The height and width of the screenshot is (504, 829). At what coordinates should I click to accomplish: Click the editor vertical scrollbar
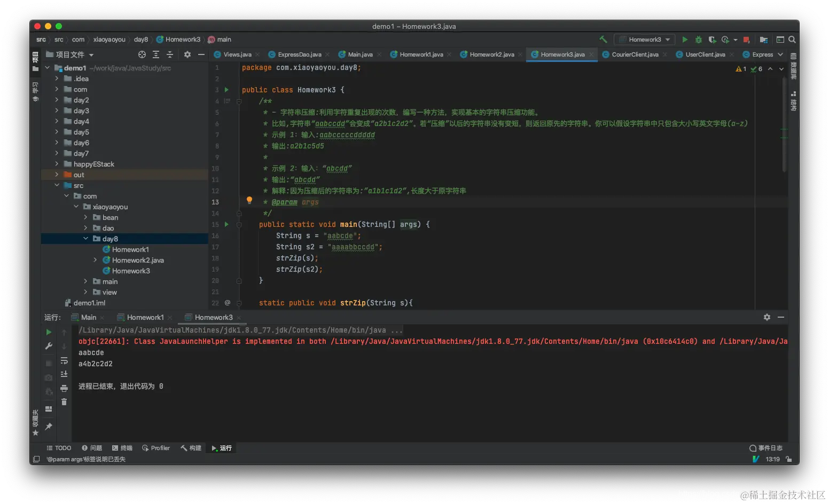tap(784, 125)
